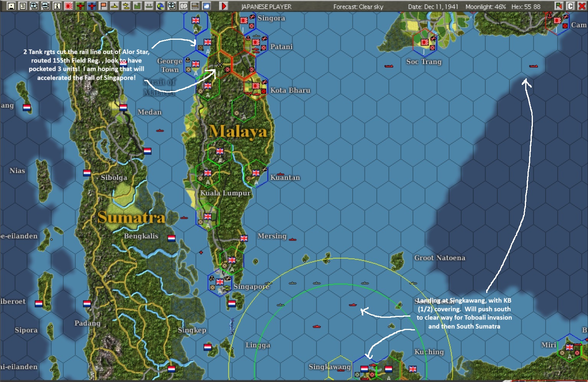Click the Lingga island label

[258, 345]
